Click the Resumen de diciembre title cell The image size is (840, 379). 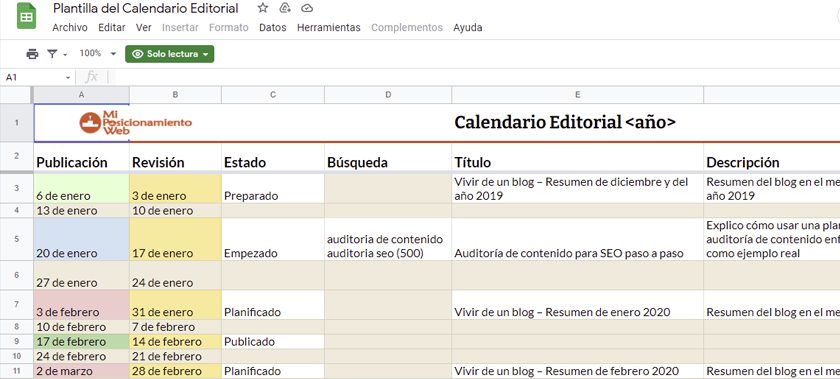(578, 189)
